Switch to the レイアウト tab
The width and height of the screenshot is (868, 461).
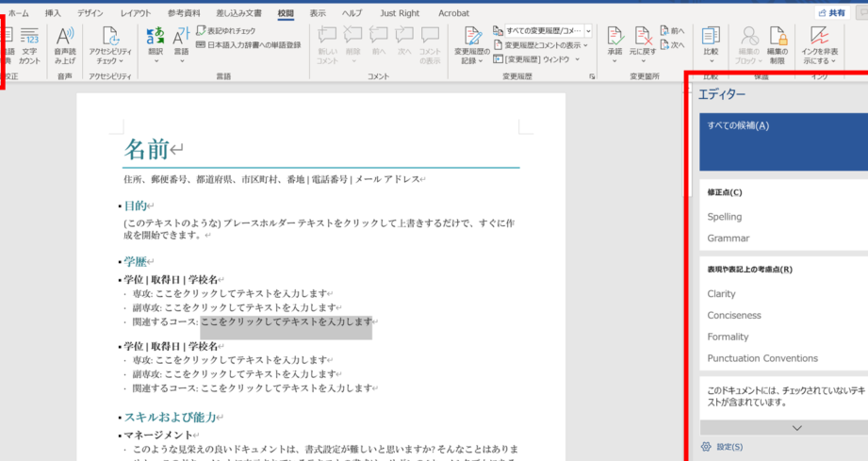click(136, 13)
